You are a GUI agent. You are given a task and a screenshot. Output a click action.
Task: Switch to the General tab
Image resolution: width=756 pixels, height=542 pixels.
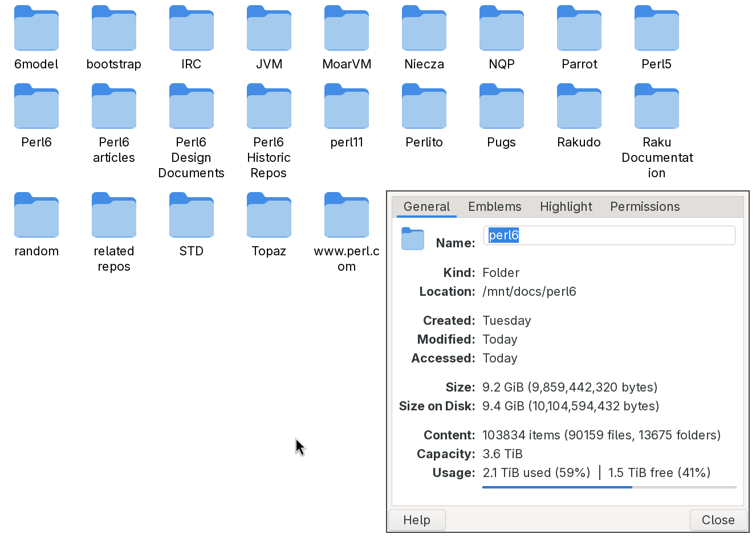426,207
